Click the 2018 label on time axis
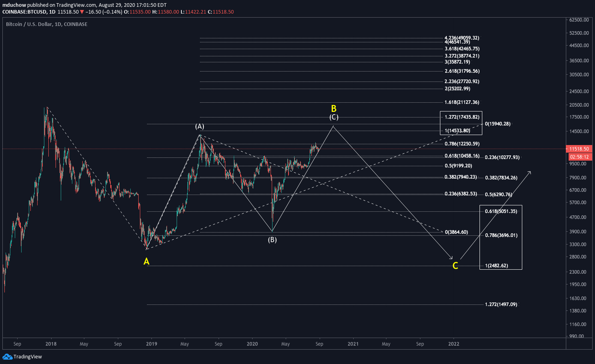This screenshot has width=595, height=364. tap(51, 344)
